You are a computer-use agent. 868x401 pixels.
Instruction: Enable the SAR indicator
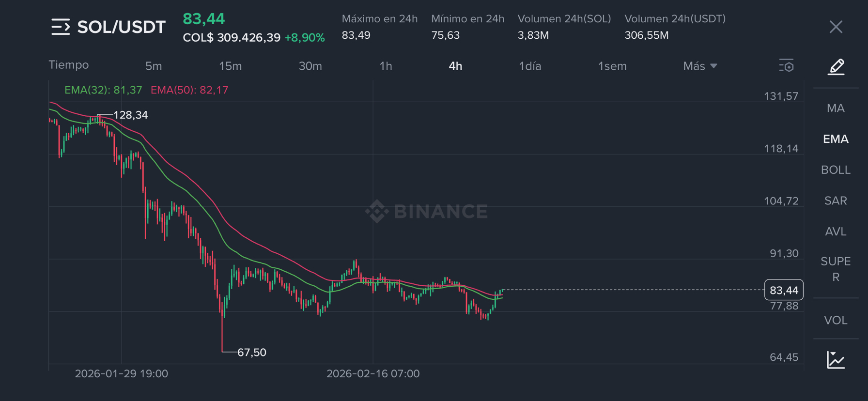point(836,200)
